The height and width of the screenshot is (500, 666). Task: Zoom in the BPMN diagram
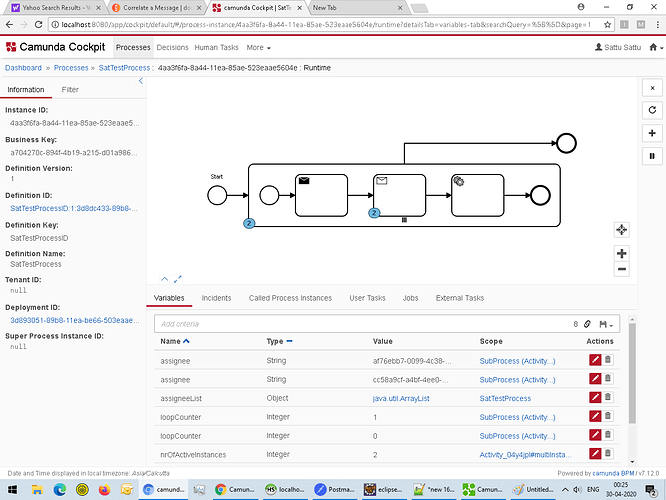tap(622, 254)
